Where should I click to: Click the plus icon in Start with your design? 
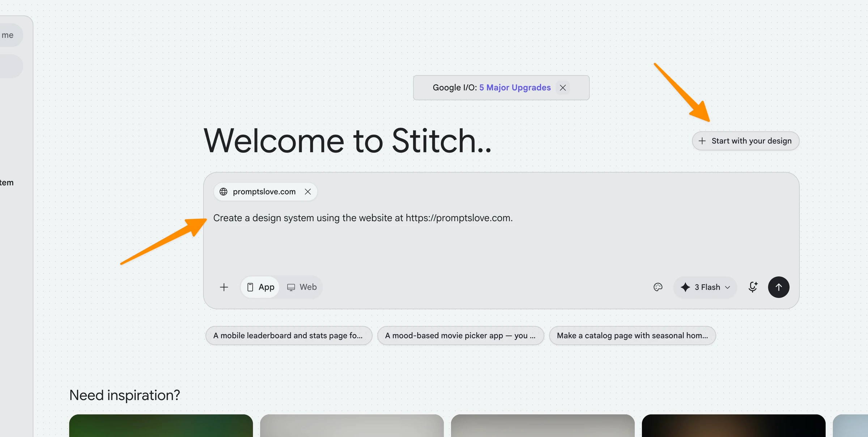[x=702, y=141]
